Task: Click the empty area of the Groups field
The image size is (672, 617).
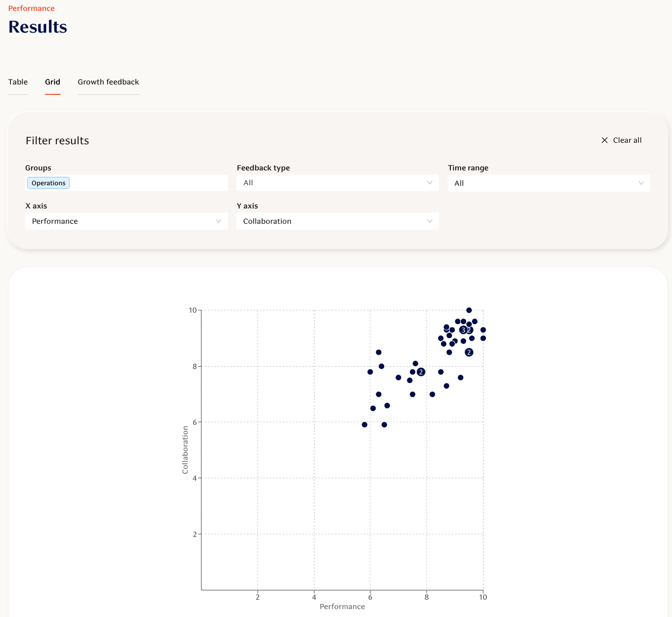Action: coord(148,183)
